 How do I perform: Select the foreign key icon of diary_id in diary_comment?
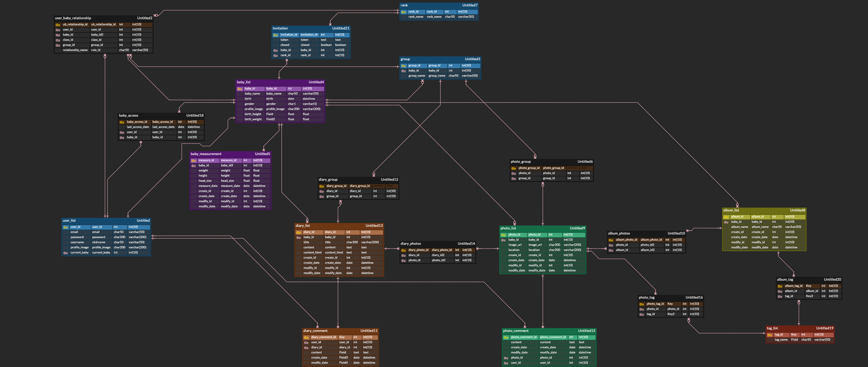click(x=306, y=348)
